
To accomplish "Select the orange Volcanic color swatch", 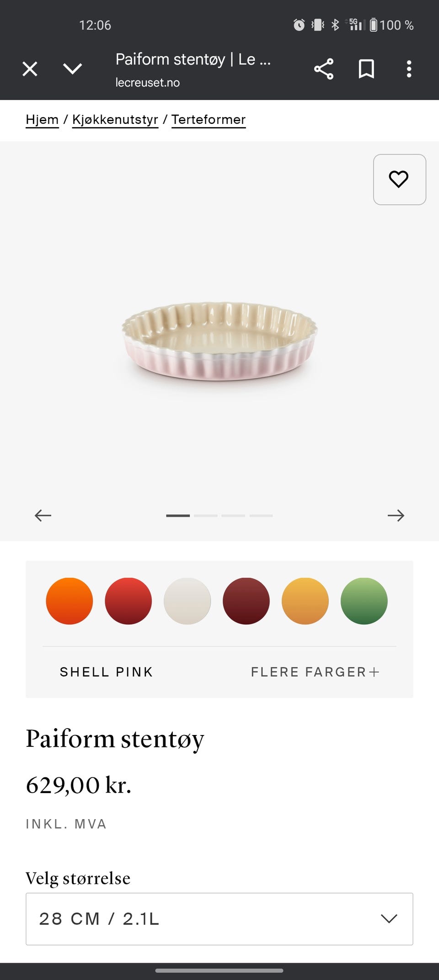I will click(x=70, y=601).
